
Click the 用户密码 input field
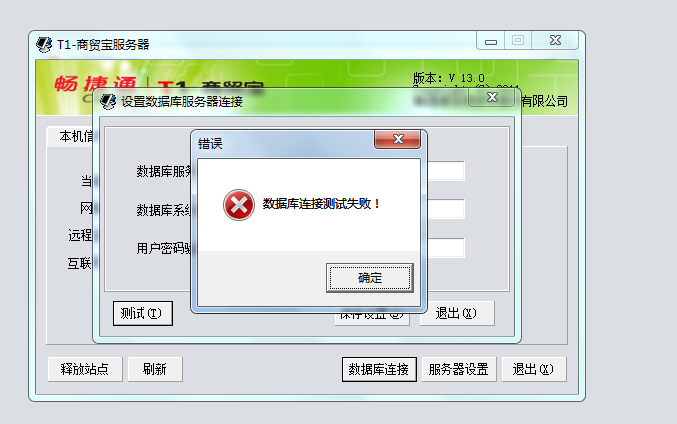(x=446, y=248)
